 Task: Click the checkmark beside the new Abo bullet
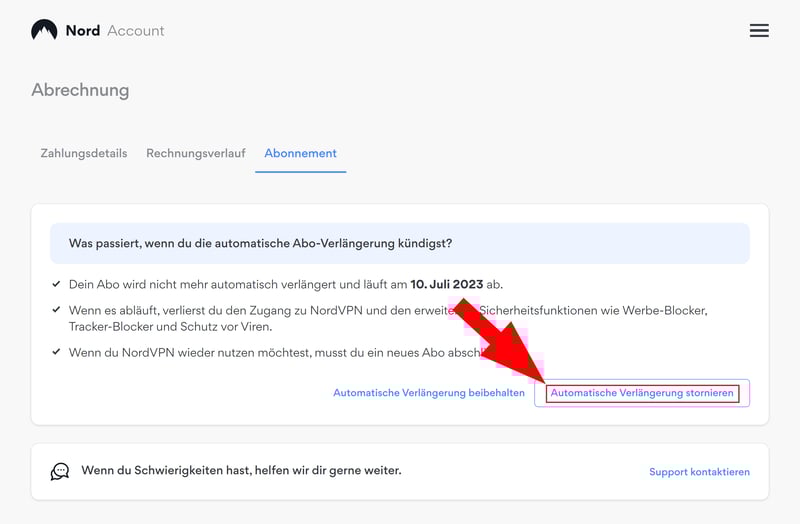(x=57, y=352)
